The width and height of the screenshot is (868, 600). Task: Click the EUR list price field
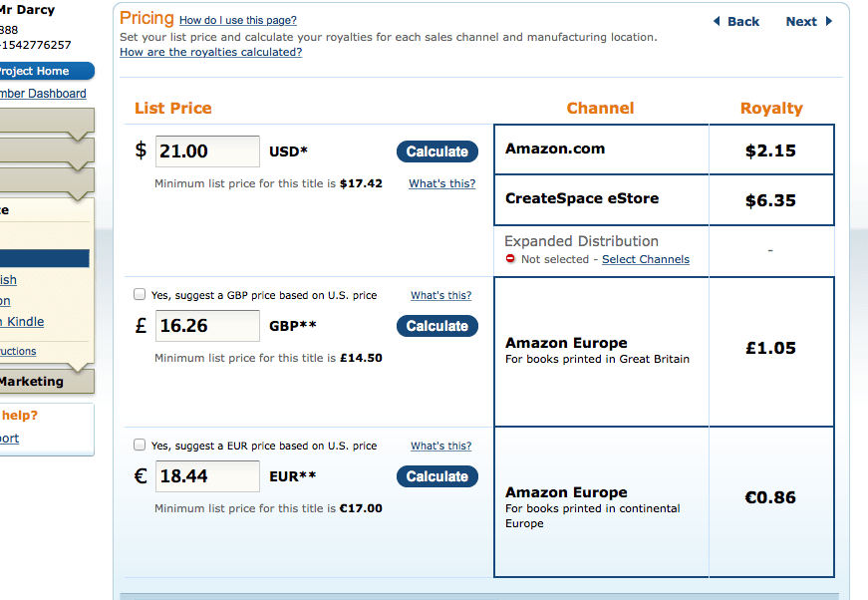(x=207, y=476)
